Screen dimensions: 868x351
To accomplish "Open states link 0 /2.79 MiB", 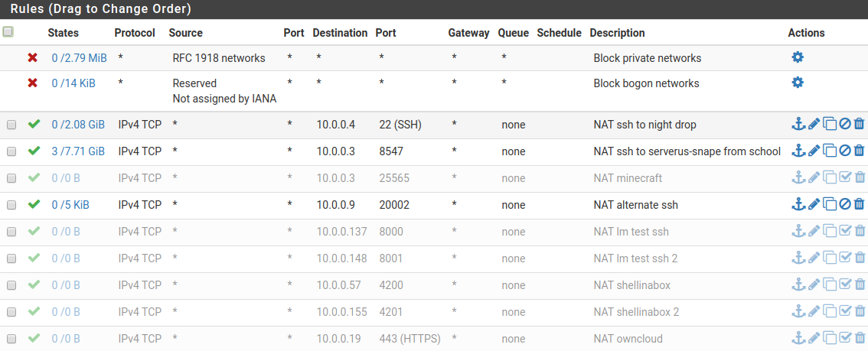I will (x=79, y=58).
